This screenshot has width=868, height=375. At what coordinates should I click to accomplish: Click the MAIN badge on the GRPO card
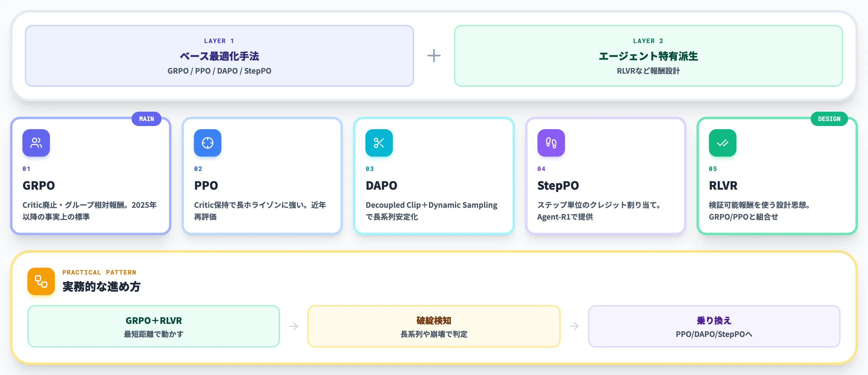tap(147, 119)
